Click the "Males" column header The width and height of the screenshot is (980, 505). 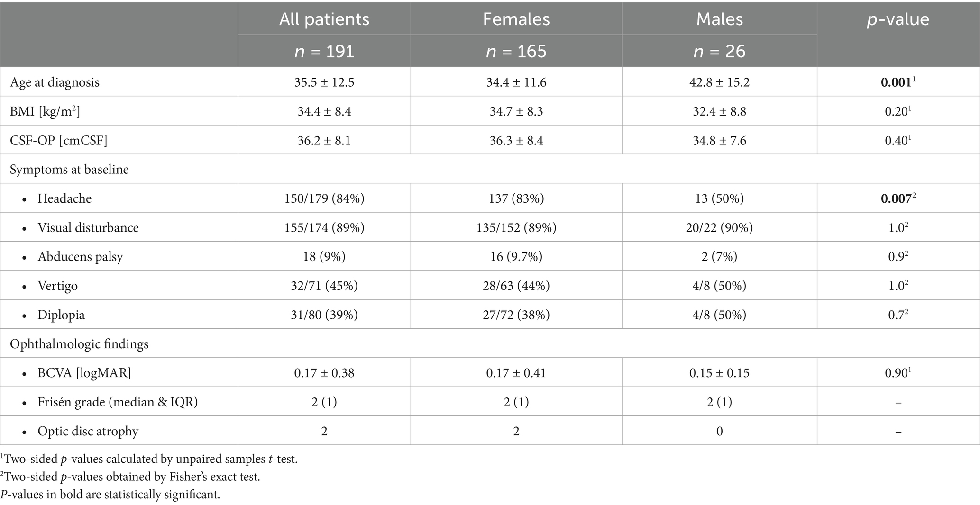719,19
